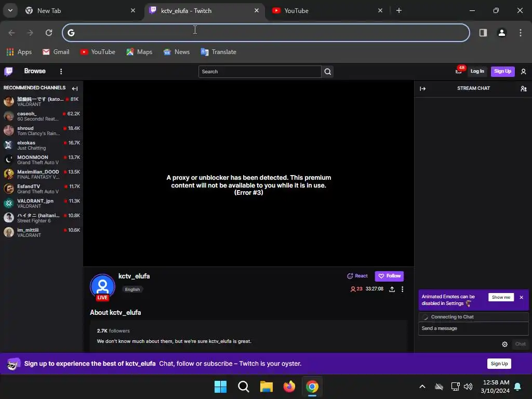Follow the kctv_elufa channel

tap(389, 276)
